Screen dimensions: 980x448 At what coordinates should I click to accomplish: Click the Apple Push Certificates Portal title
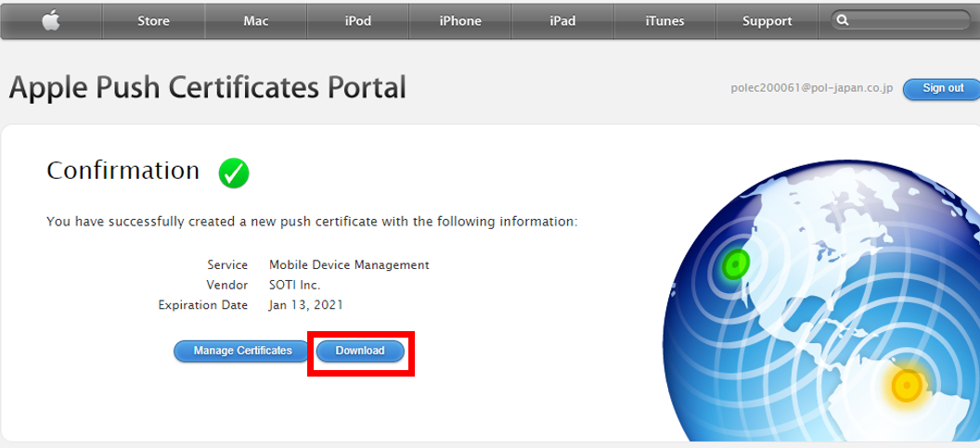pos(208,87)
